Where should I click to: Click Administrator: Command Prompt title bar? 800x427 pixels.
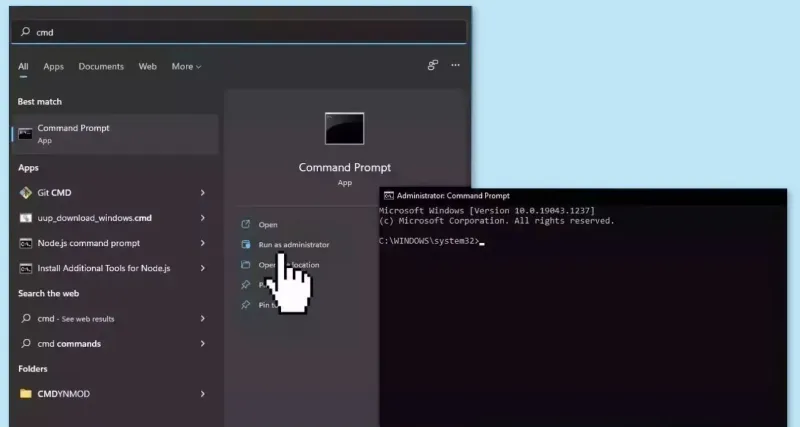tap(583, 196)
